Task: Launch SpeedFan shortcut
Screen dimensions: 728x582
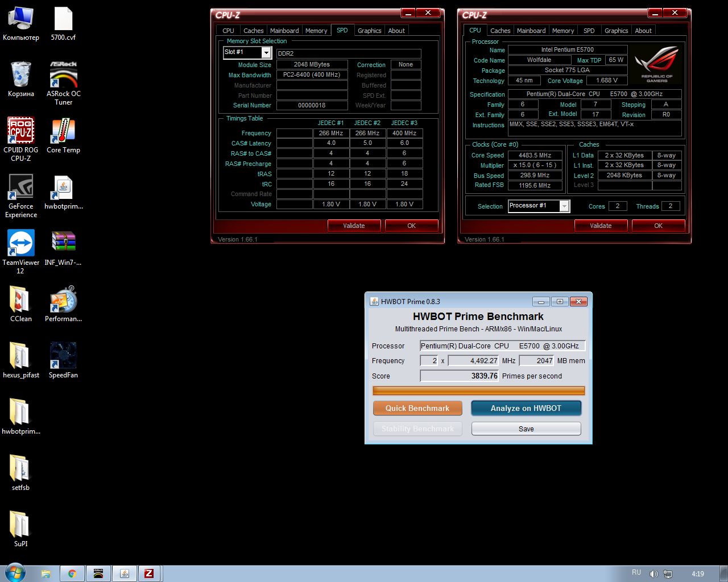Action: click(63, 360)
